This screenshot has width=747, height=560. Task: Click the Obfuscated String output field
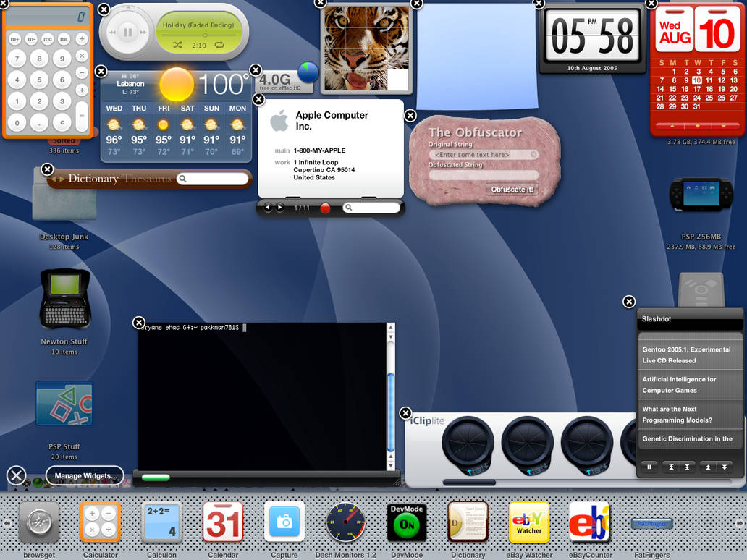point(484,175)
